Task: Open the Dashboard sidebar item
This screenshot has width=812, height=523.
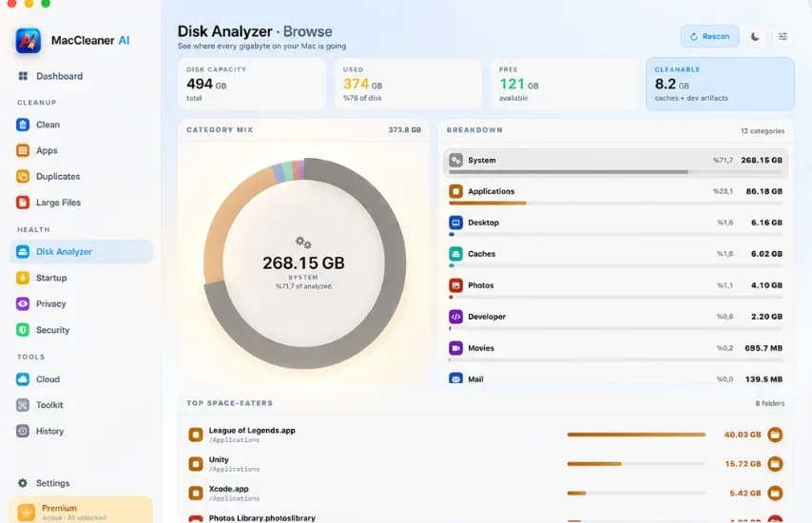Action: click(x=50, y=76)
